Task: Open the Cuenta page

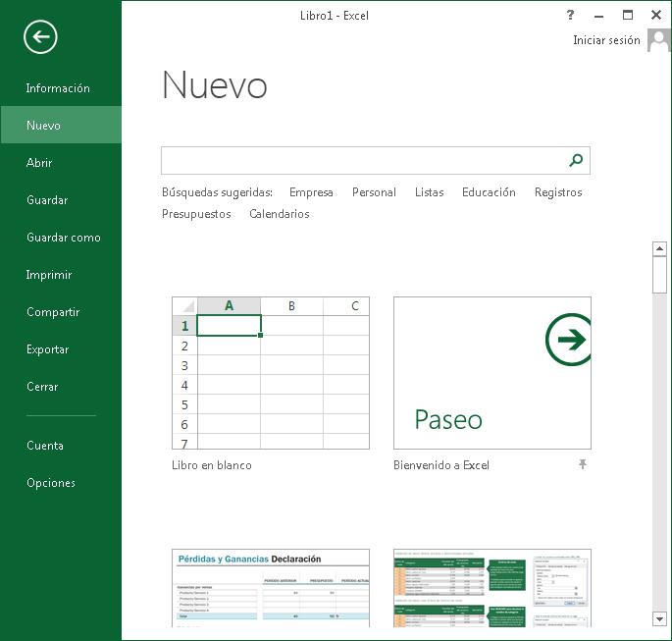Action: coord(44,445)
